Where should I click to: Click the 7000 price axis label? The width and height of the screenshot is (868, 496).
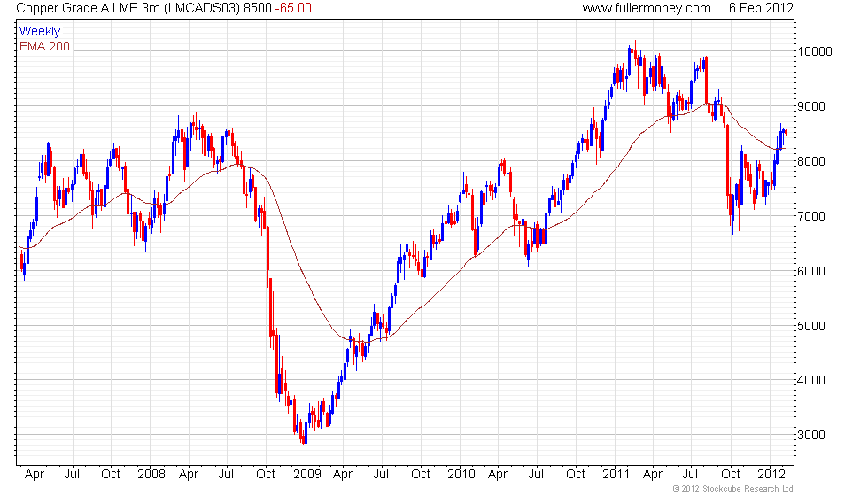click(811, 216)
